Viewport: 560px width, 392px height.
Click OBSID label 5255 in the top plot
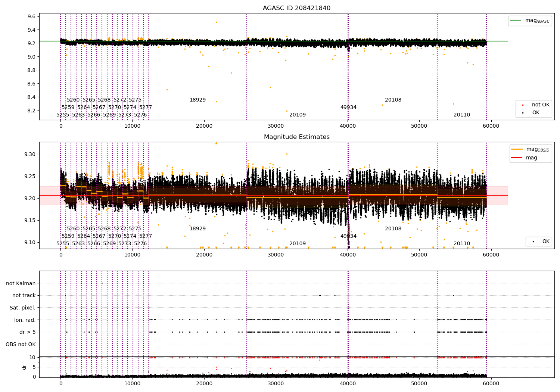pyautogui.click(x=63, y=115)
